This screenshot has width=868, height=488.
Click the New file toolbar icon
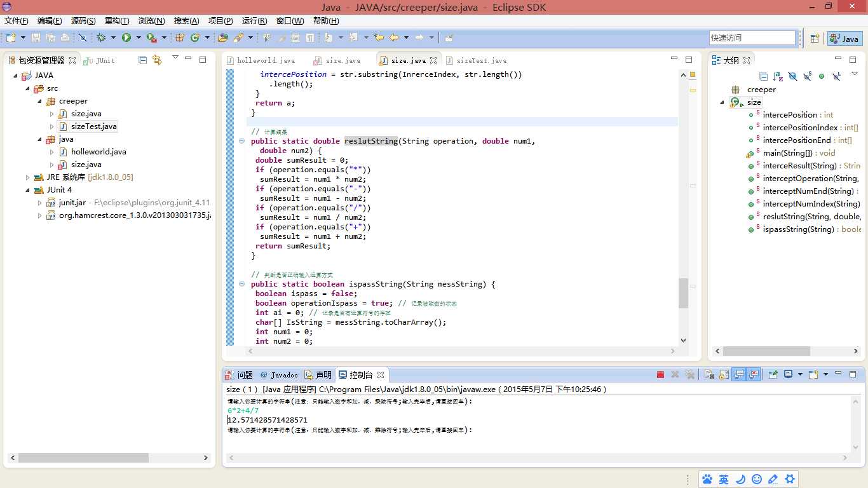[x=11, y=37]
